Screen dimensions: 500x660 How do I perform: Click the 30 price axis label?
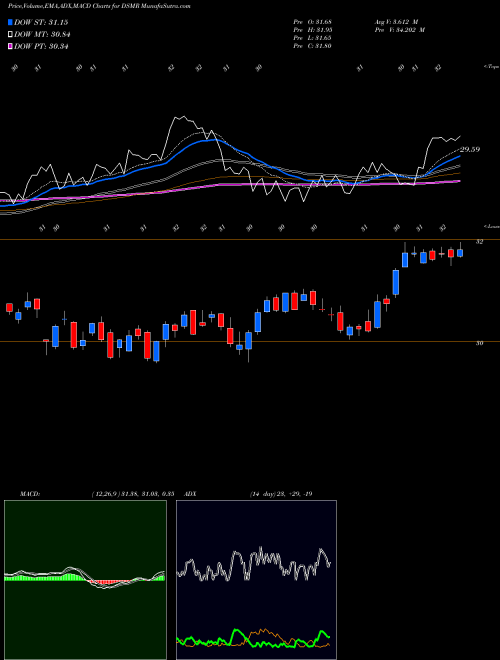479,343
